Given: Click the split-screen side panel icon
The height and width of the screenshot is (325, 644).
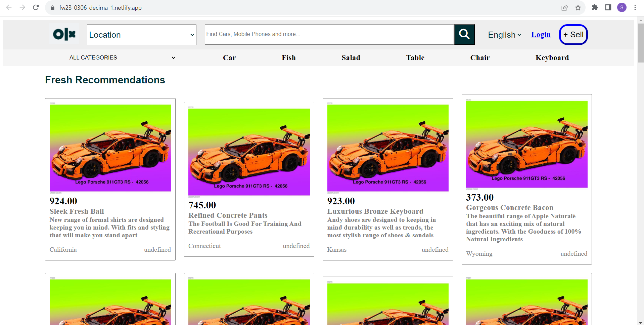Looking at the screenshot, I should pyautogui.click(x=608, y=7).
